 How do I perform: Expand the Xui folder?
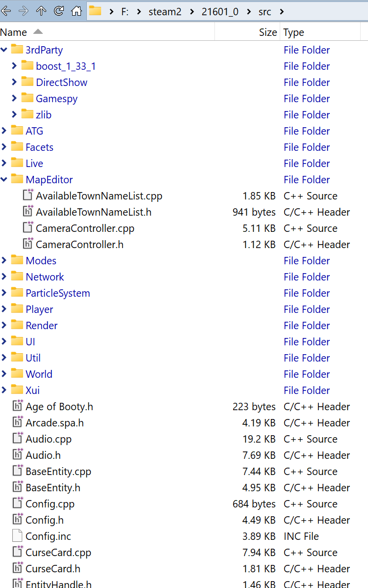coord(4,390)
